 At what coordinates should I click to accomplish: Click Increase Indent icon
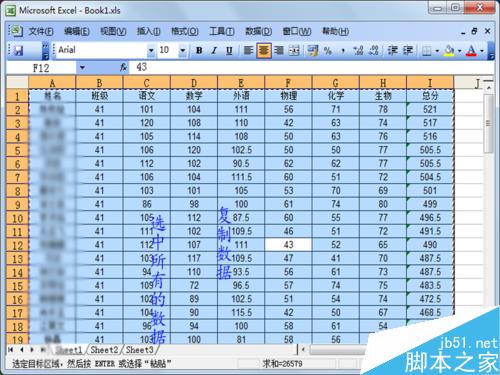click(x=408, y=51)
